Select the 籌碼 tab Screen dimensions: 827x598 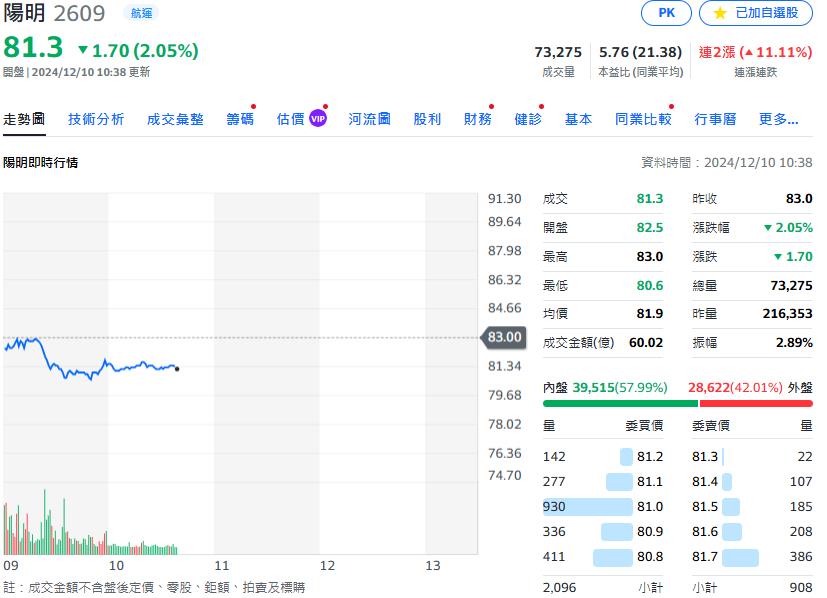[240, 119]
